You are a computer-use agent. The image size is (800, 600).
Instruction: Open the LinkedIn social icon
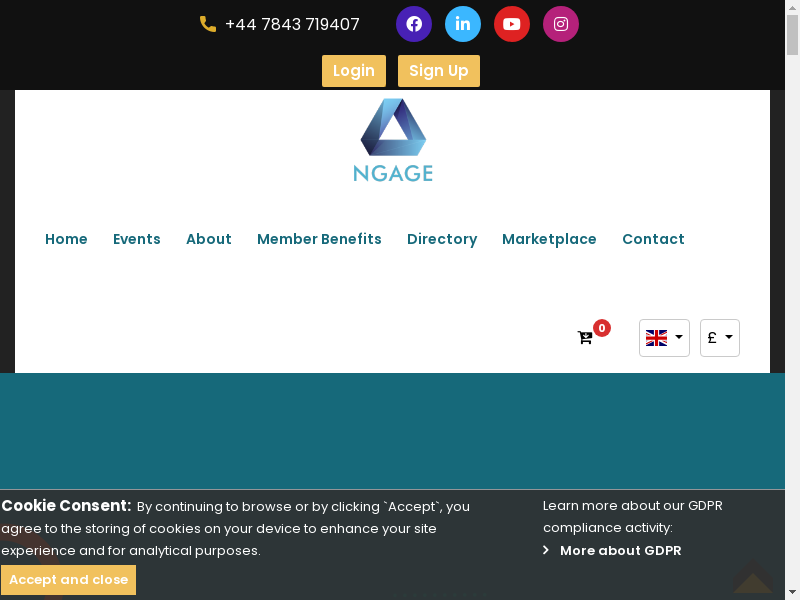click(463, 24)
